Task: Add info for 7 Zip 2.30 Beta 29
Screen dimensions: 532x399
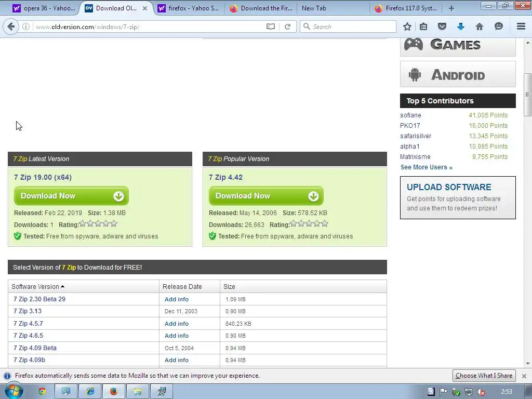Action: point(177,299)
